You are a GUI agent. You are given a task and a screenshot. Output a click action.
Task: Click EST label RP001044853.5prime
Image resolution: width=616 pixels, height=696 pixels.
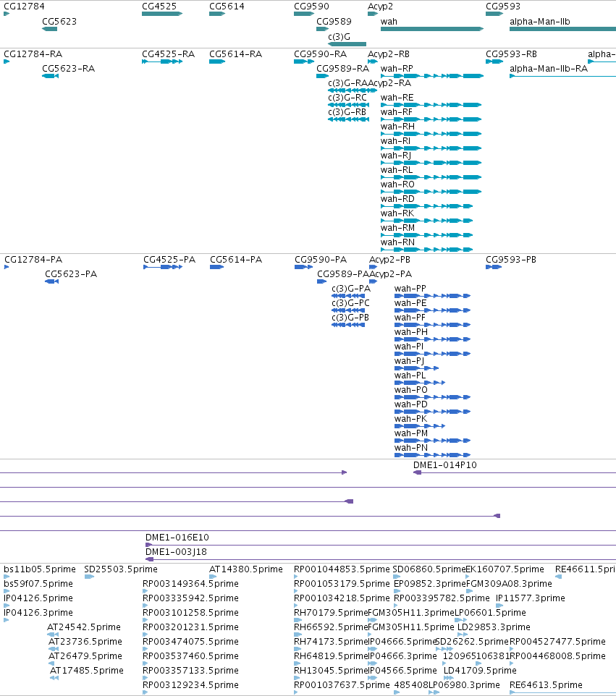tap(342, 569)
